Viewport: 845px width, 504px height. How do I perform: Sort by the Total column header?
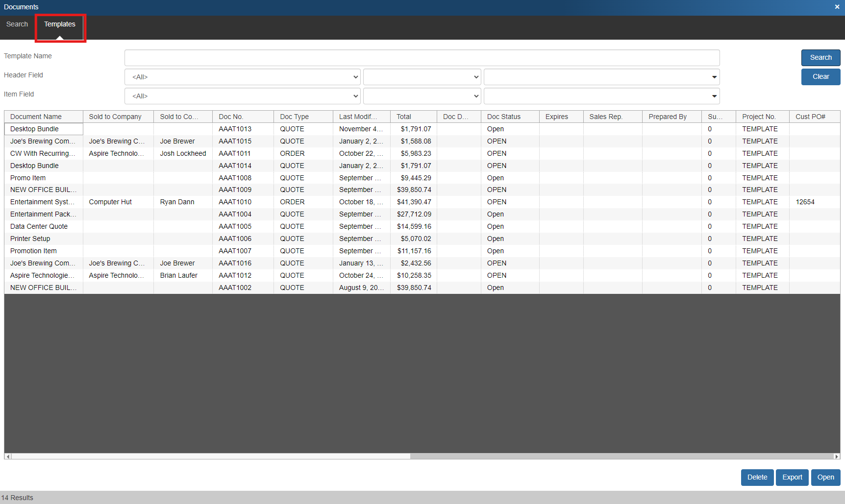[x=413, y=117]
